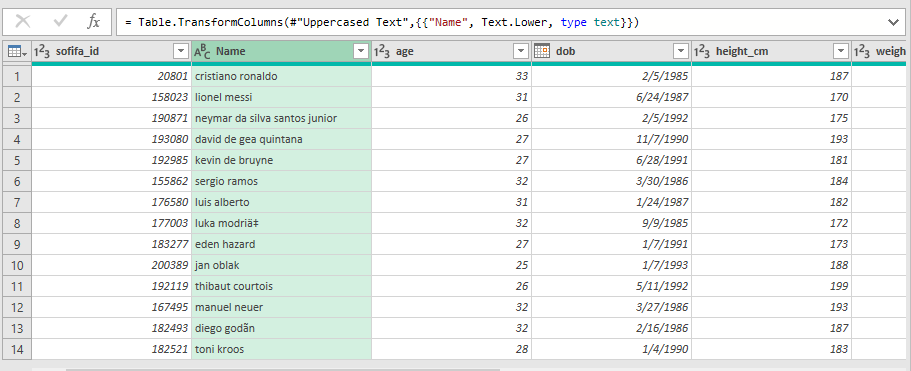Change sofifa_id data type via 123 icon

point(42,52)
